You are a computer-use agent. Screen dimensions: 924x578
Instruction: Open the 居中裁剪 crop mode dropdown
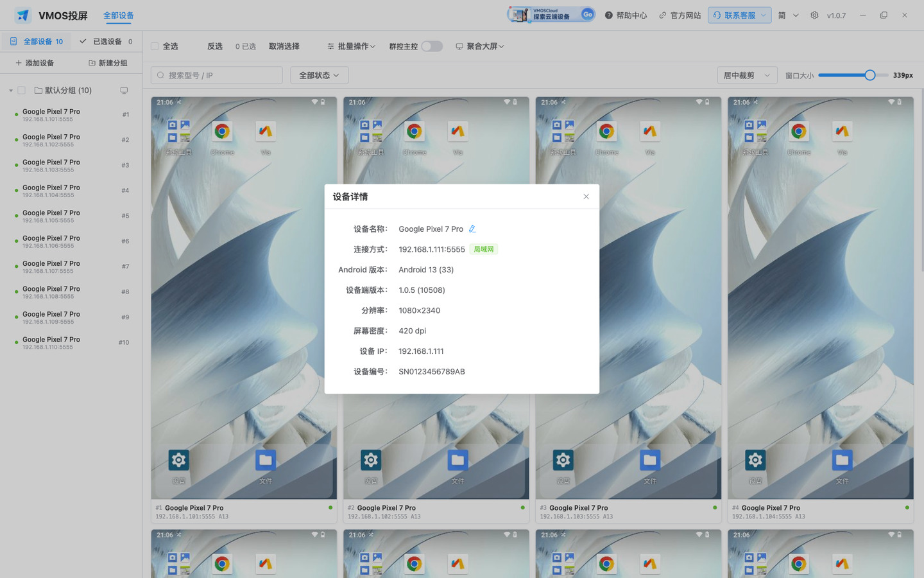pos(747,75)
